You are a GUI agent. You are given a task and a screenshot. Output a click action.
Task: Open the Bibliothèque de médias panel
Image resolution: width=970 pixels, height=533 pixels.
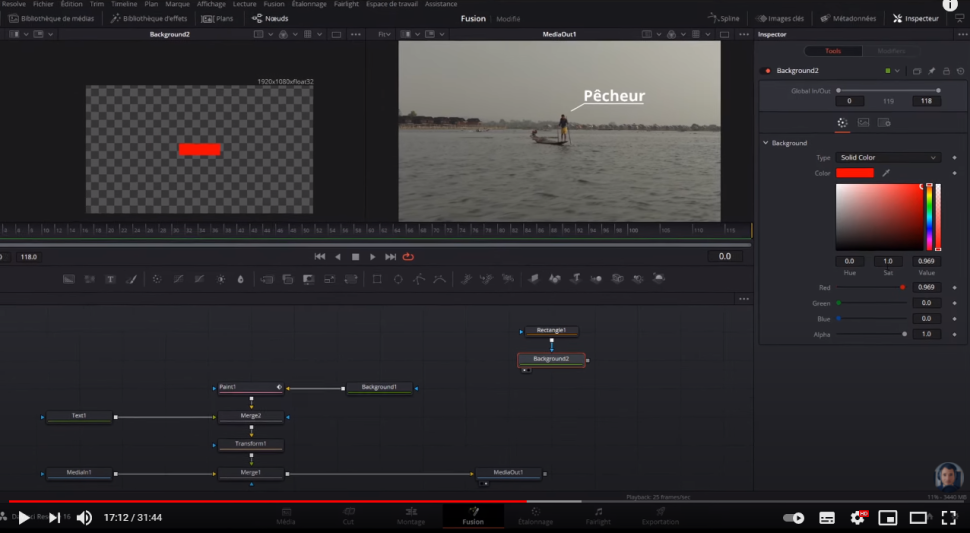point(51,19)
